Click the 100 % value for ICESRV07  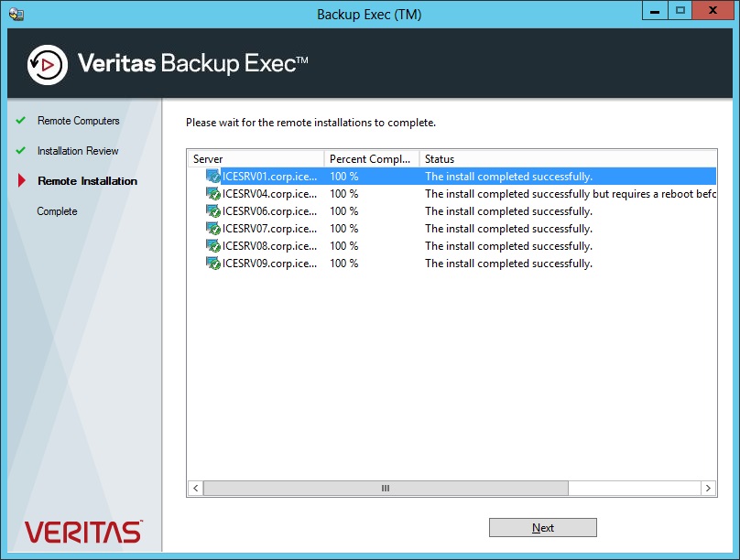(344, 229)
